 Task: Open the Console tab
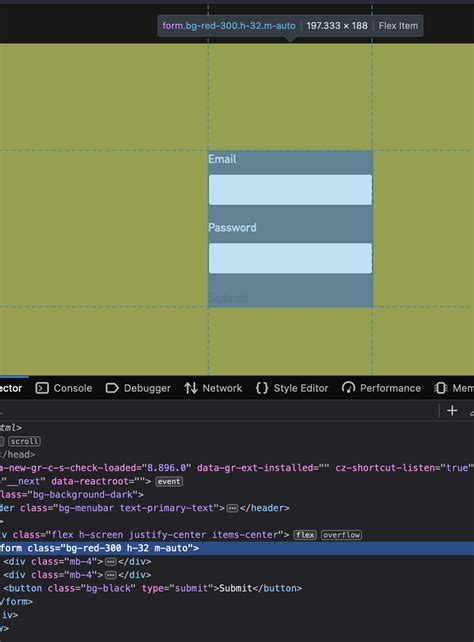tap(64, 388)
